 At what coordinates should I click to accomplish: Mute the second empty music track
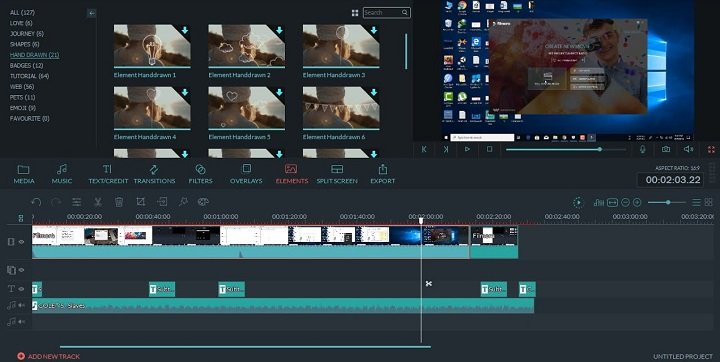point(21,322)
